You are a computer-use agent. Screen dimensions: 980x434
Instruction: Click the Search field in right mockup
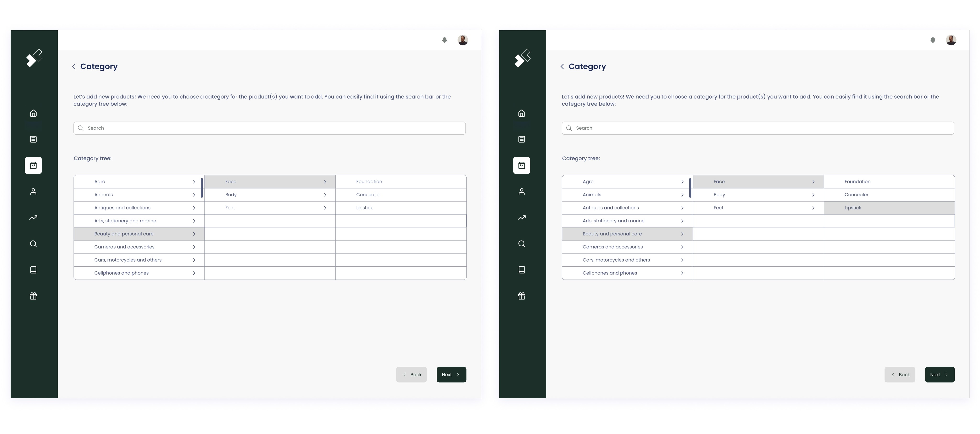coord(758,128)
